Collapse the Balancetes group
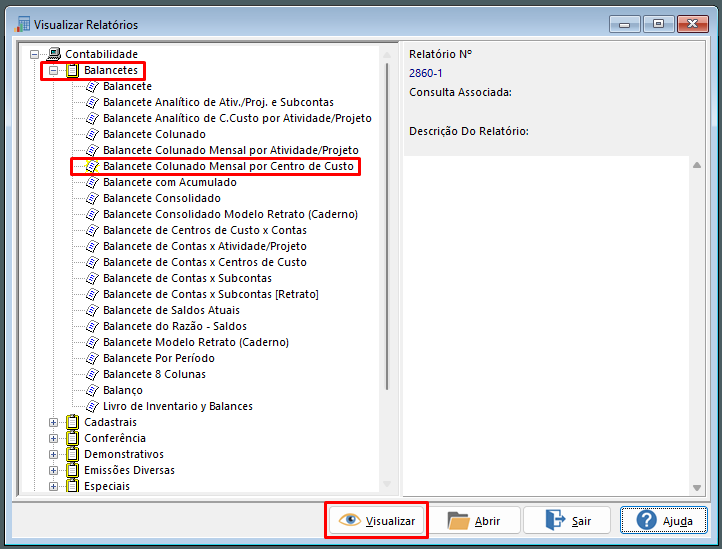The width and height of the screenshot is (722, 549). (53, 70)
